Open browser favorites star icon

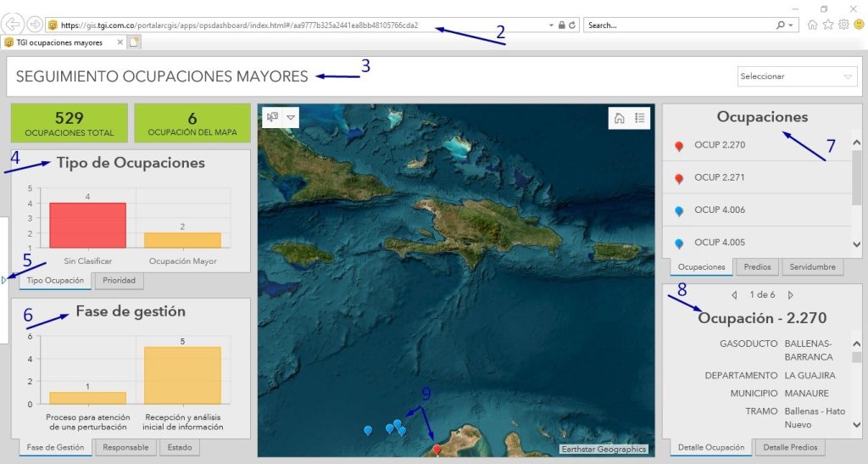pos(828,25)
